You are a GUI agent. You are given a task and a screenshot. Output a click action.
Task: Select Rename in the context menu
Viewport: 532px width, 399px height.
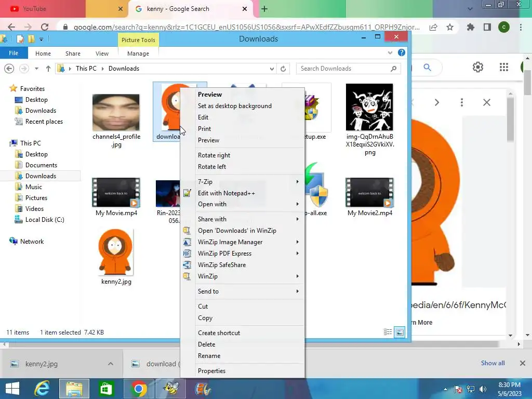tap(209, 356)
